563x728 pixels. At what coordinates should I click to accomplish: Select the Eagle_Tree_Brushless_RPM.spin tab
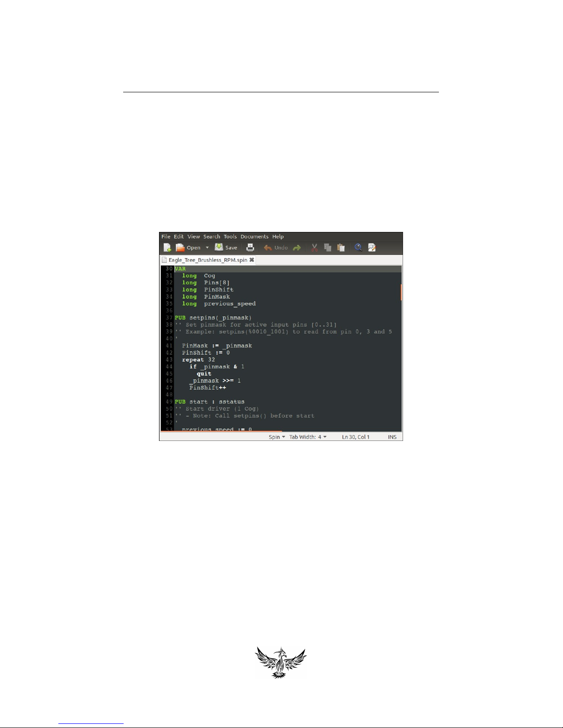[208, 260]
